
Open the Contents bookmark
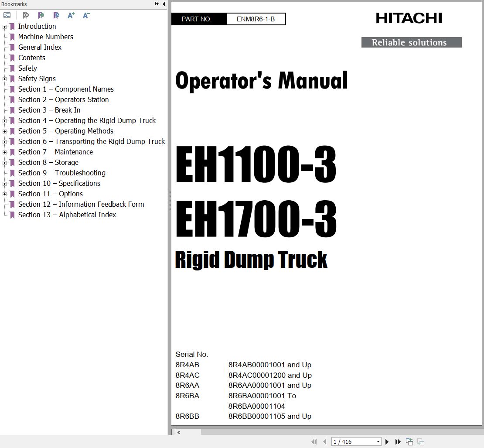(32, 58)
